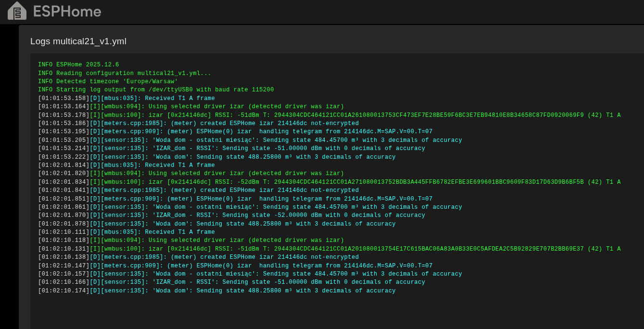Click the 01:01:53.222 'Woda dom' 488.25800 m³ entry
644x329 pixels.
(216, 157)
